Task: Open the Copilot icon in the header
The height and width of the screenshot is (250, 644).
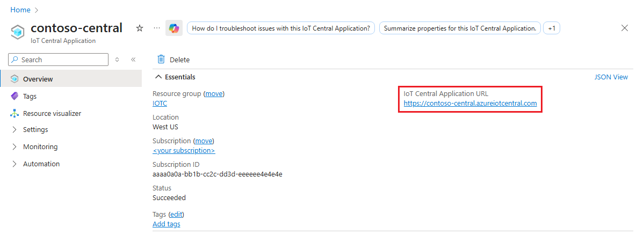Action: tap(173, 28)
